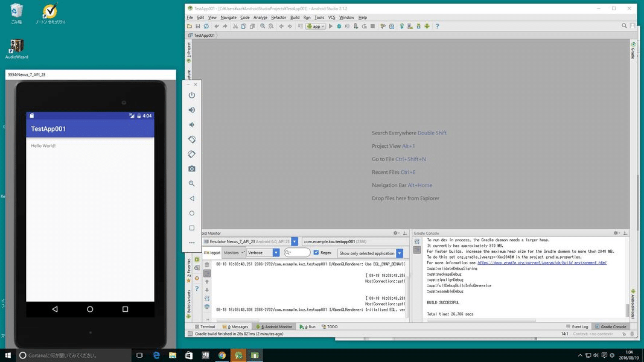This screenshot has width=644, height=362.
Task: Open the Terminal tool tab
Action: pyautogui.click(x=205, y=326)
